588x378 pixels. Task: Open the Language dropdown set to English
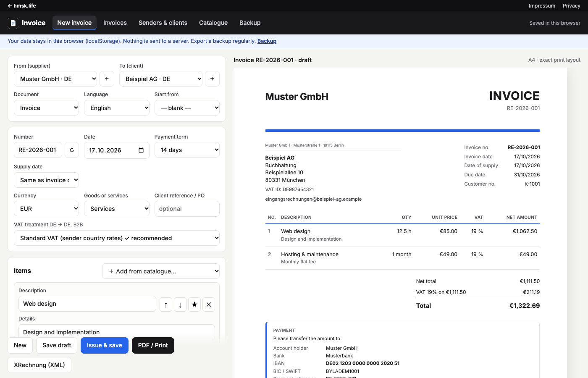(117, 108)
